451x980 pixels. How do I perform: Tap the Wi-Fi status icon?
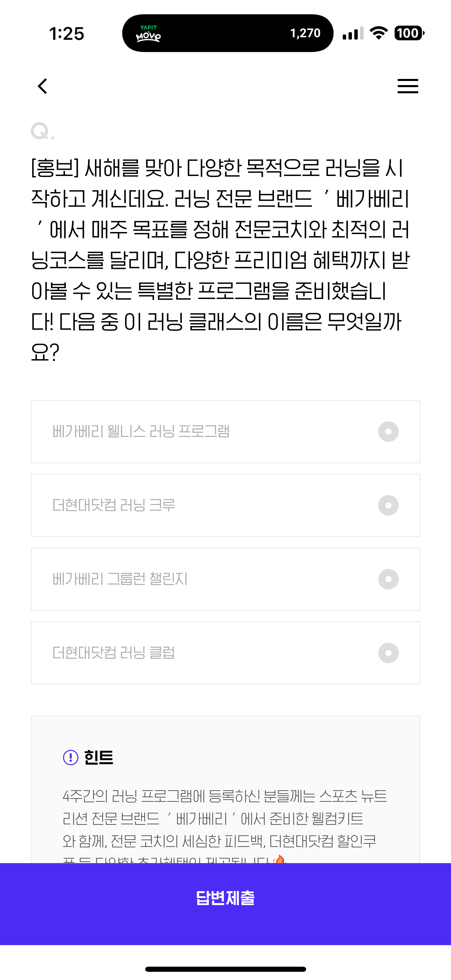(378, 33)
